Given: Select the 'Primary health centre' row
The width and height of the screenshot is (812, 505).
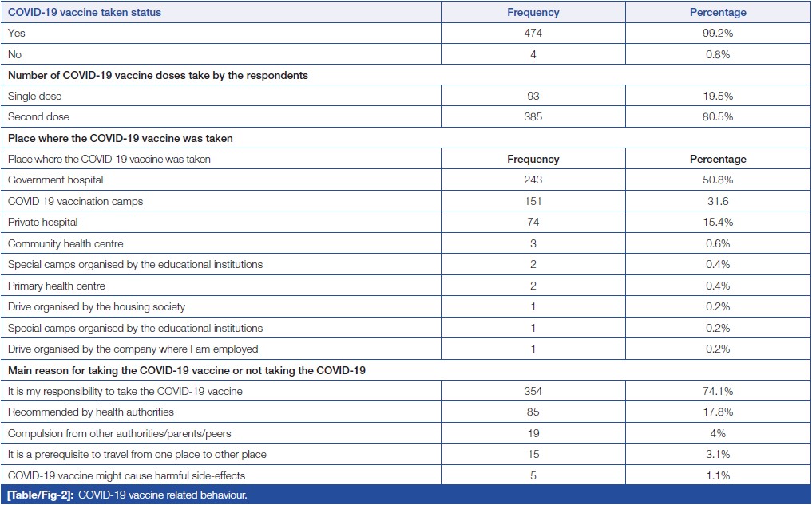Looking at the screenshot, I should click(x=56, y=286).
